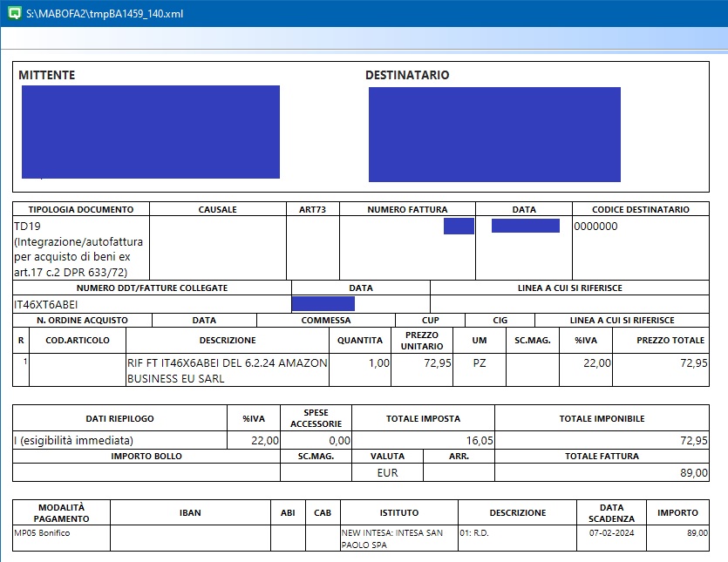Click the IMPORTO BOLLO header
Screen dimensions: 728x562
pyautogui.click(x=146, y=457)
